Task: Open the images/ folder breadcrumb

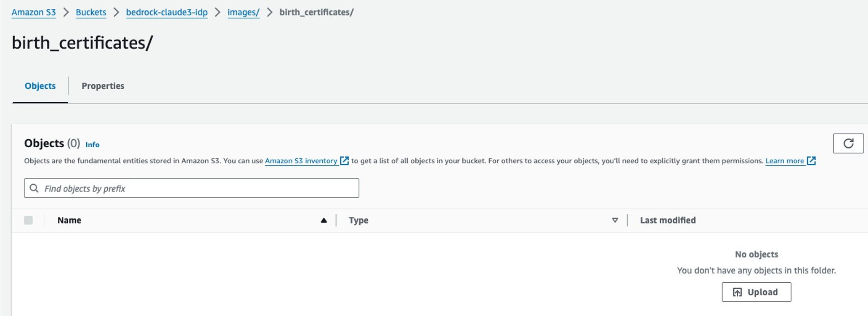Action: click(x=243, y=12)
